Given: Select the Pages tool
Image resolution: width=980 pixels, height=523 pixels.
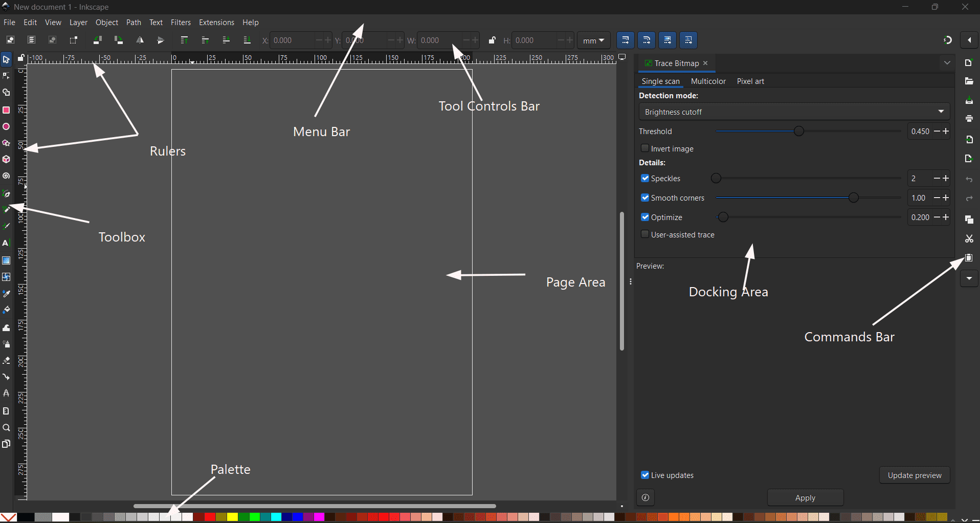Looking at the screenshot, I should point(6,444).
